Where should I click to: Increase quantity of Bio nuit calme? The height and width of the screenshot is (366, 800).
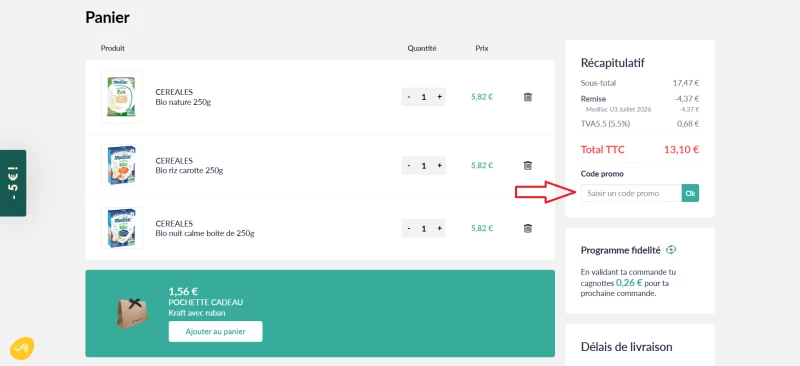[439, 228]
